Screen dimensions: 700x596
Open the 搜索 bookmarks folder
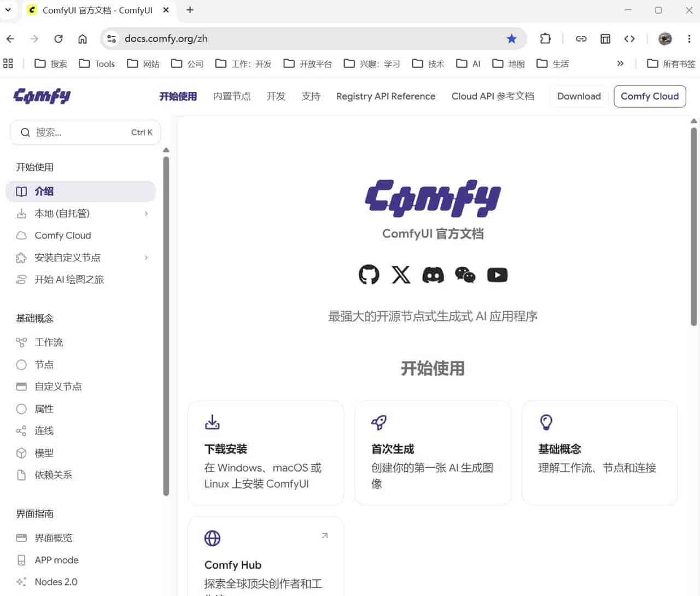click(x=51, y=63)
